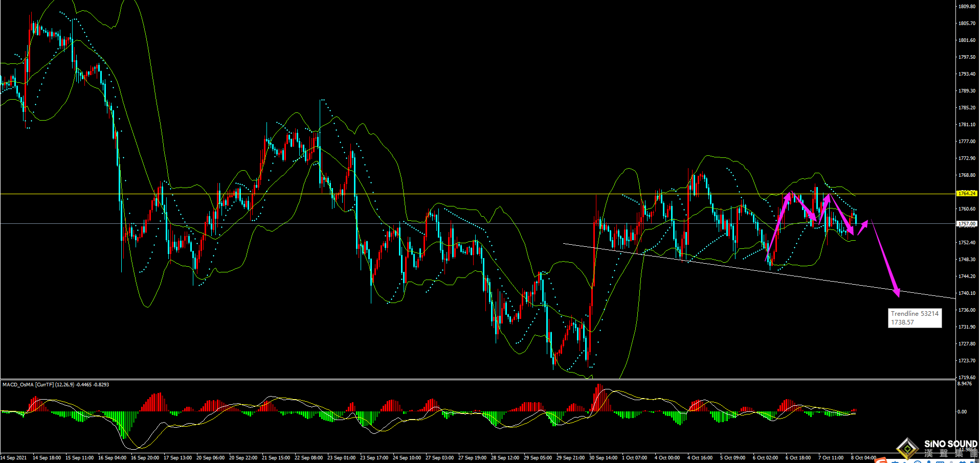Click the white 1757.00 price label
Image resolution: width=980 pixels, height=463 pixels.
pyautogui.click(x=966, y=224)
